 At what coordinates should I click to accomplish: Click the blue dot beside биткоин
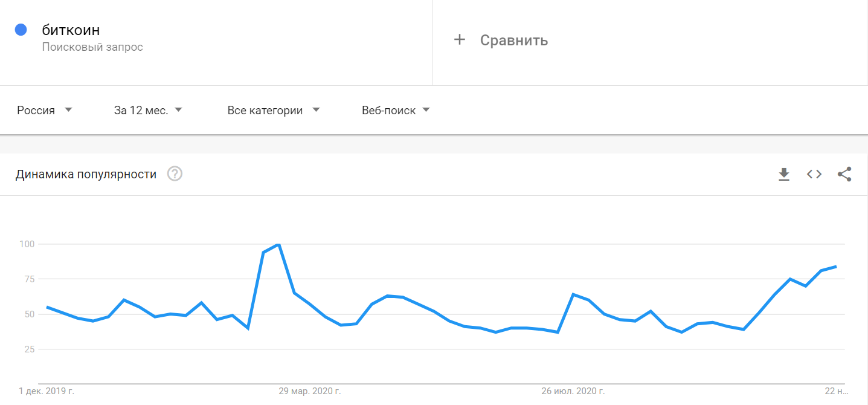[x=21, y=30]
